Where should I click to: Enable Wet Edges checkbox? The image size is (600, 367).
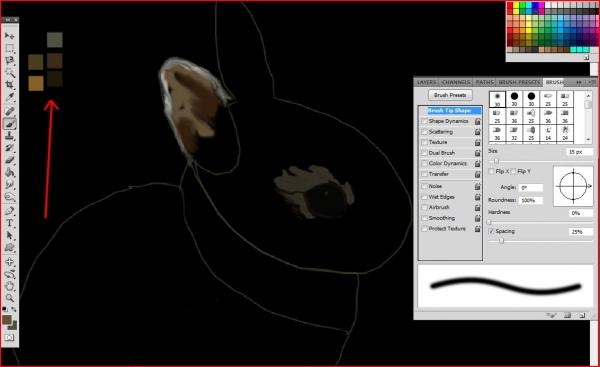pyautogui.click(x=424, y=197)
